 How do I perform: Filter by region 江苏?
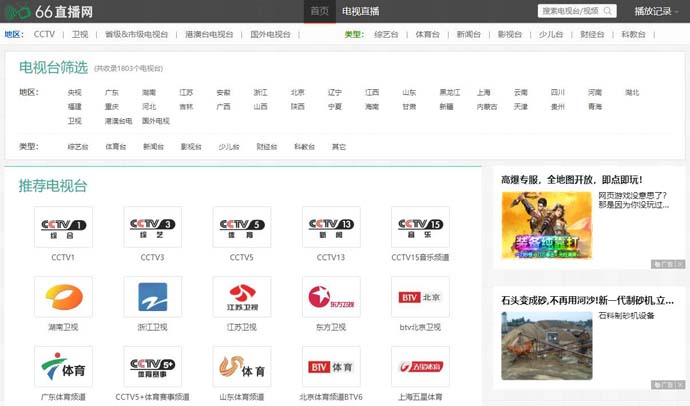[186, 92]
